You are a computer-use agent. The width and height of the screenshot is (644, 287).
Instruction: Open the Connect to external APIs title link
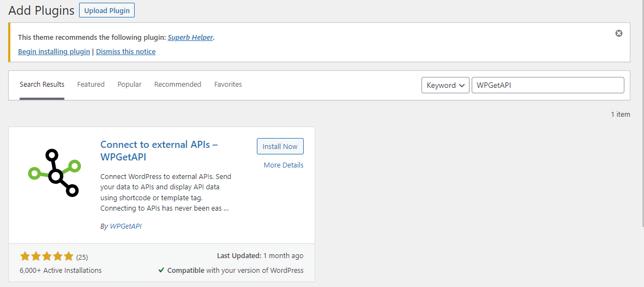tap(159, 151)
